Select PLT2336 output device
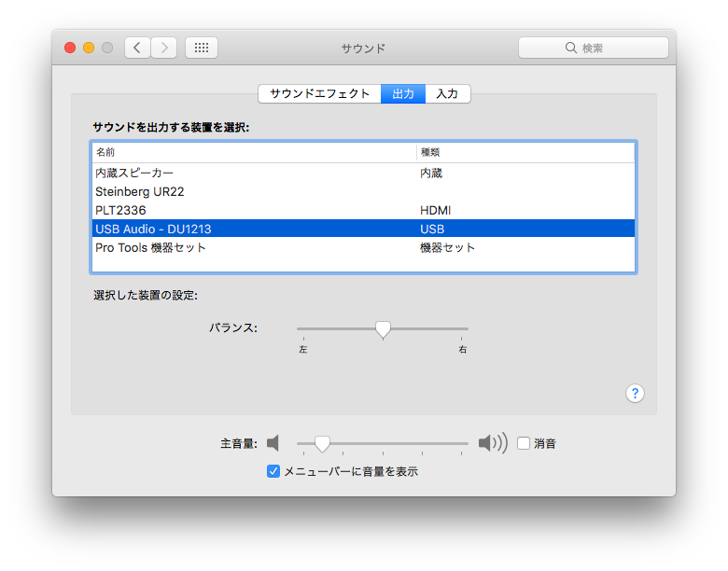This screenshot has height=571, width=728. [363, 210]
